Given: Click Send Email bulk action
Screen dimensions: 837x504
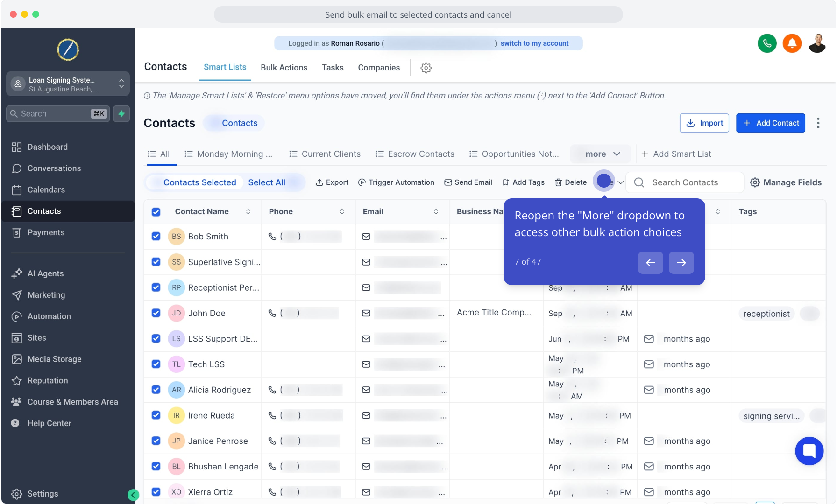Looking at the screenshot, I should pyautogui.click(x=468, y=182).
